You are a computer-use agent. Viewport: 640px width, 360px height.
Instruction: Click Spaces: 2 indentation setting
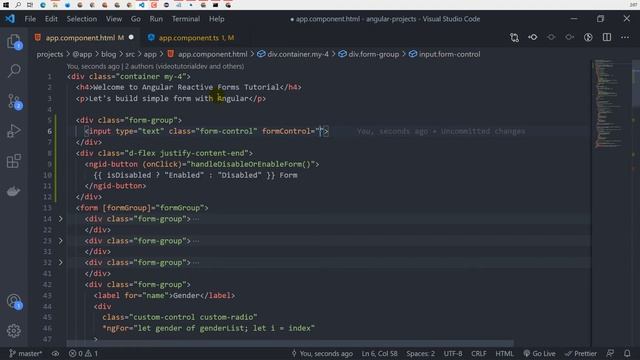[x=420, y=353]
